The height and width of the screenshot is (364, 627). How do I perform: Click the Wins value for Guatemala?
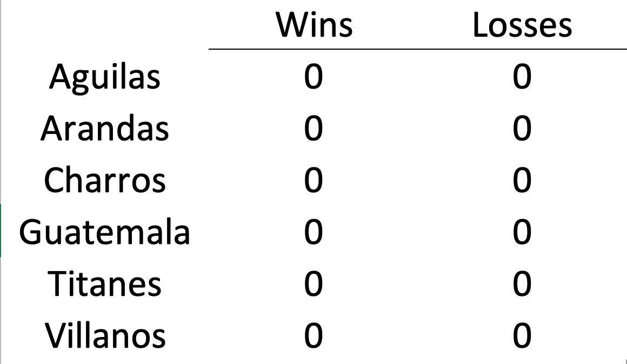[313, 232]
